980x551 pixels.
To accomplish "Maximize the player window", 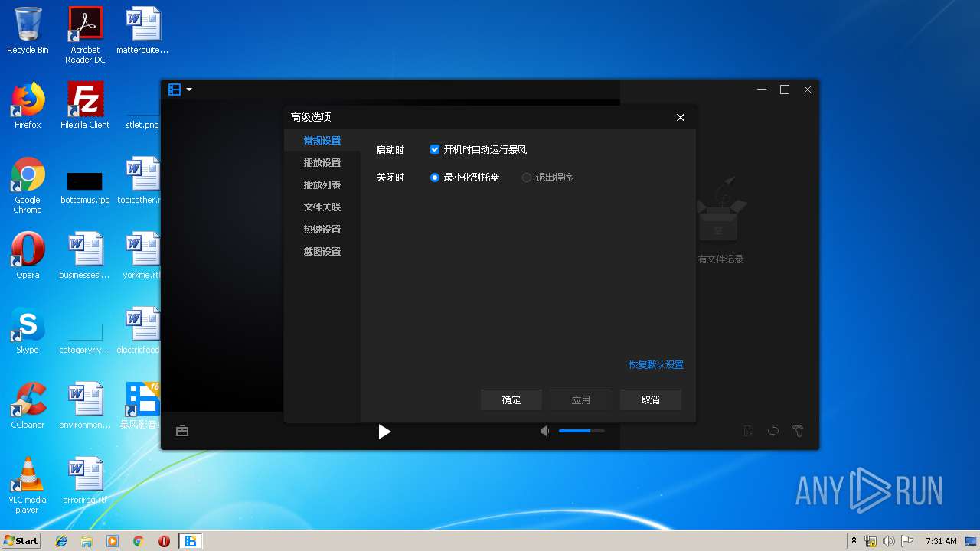I will 785,90.
